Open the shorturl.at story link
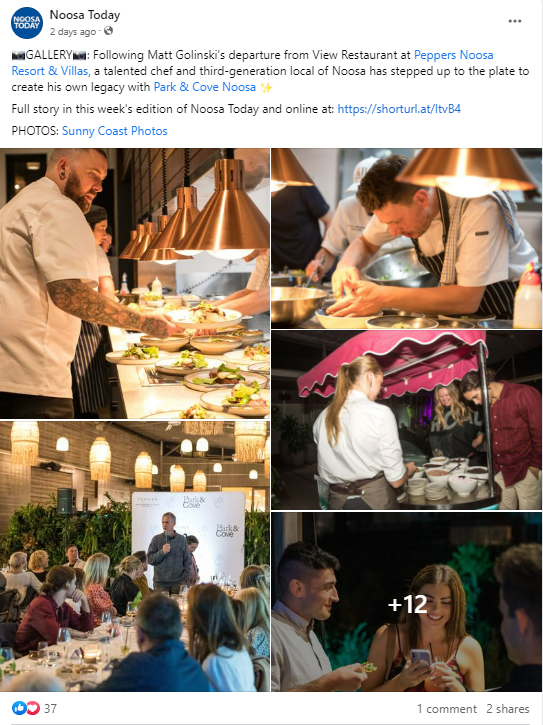The width and height of the screenshot is (543, 725). (x=399, y=109)
